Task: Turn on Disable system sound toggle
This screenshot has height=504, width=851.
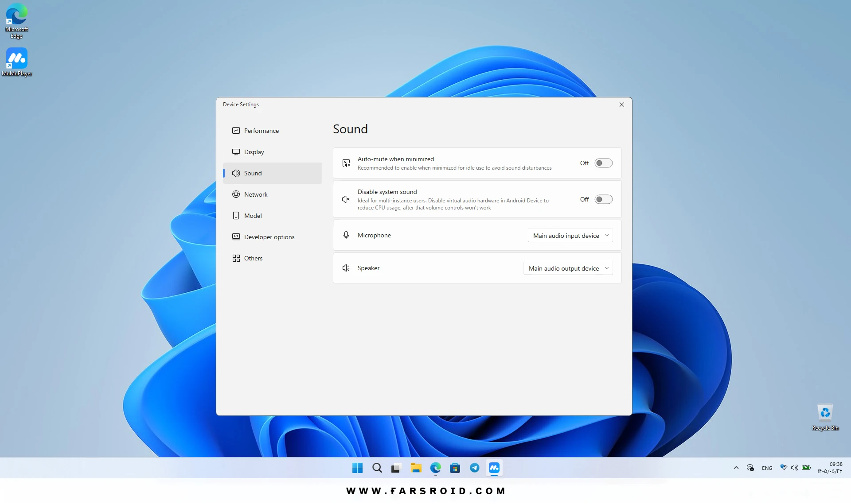Action: pos(603,199)
